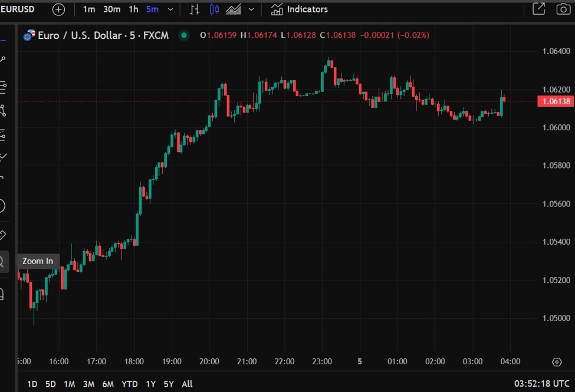Open the chart type dropdown arrow
Image resolution: width=575 pixels, height=392 pixels.
[251, 9]
